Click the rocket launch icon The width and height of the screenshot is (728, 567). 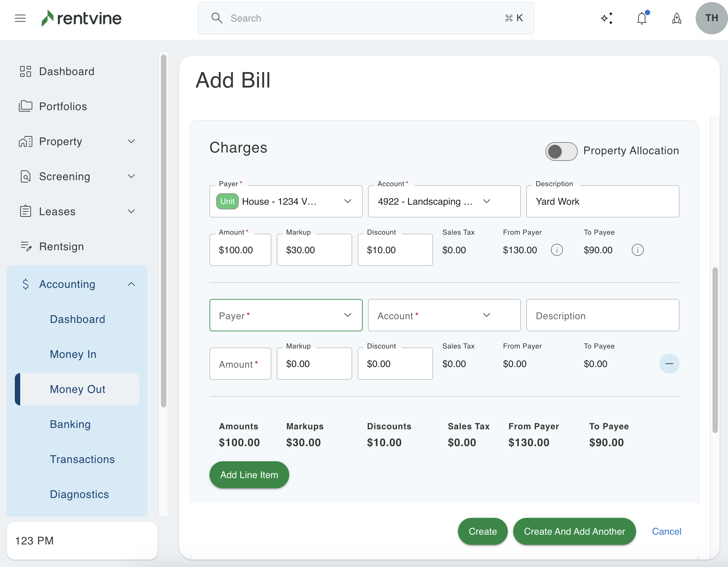pyautogui.click(x=676, y=18)
